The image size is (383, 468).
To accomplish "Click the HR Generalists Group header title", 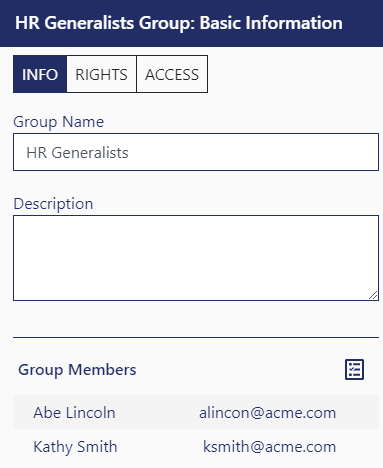I will (105, 23).
